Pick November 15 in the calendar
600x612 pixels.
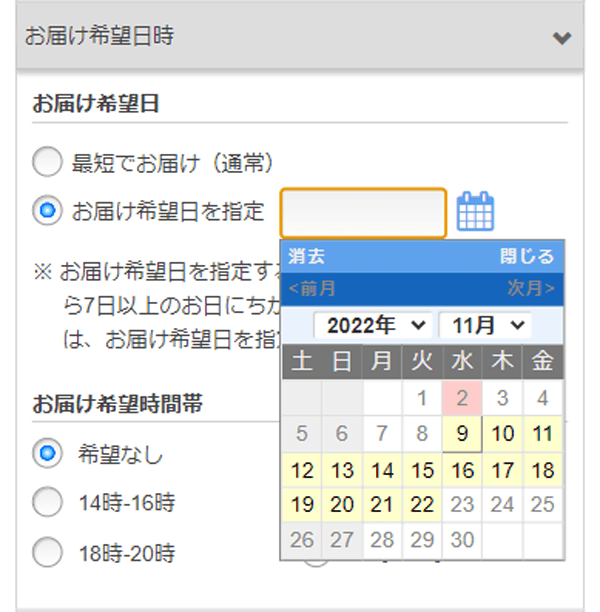coord(422,470)
